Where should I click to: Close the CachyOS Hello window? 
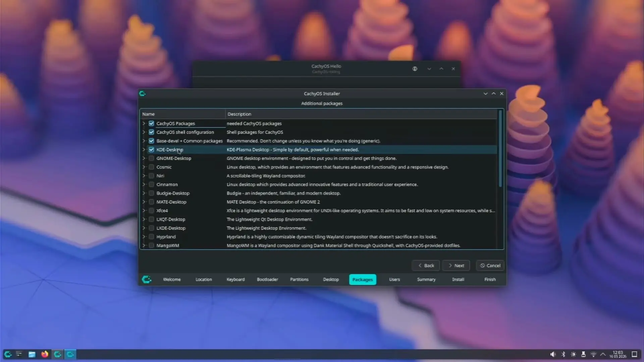click(453, 69)
